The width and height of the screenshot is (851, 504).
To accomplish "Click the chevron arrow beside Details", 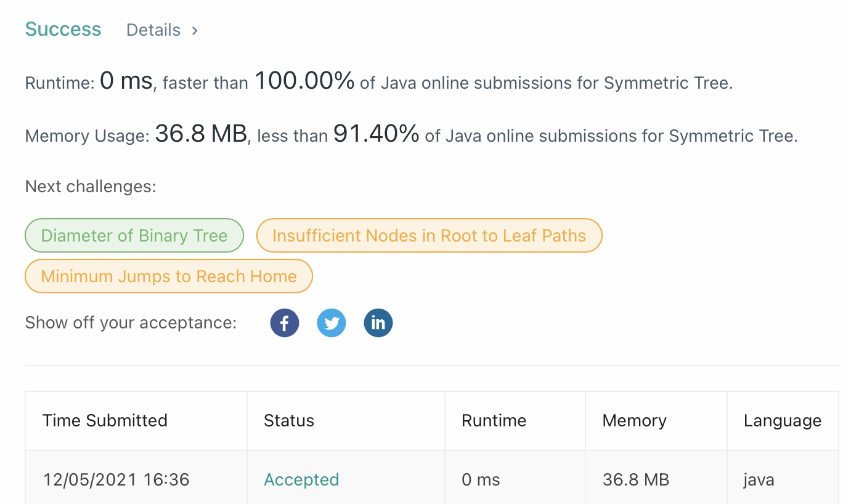I will (195, 30).
